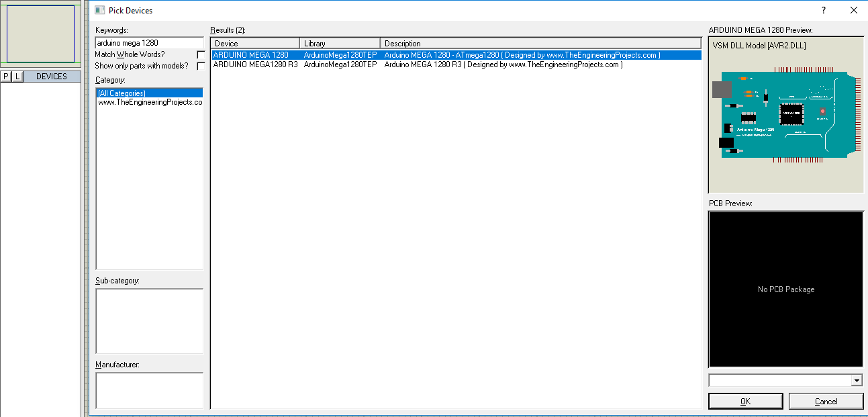
Task: Select (All Categories) in Category list
Action: click(x=149, y=93)
